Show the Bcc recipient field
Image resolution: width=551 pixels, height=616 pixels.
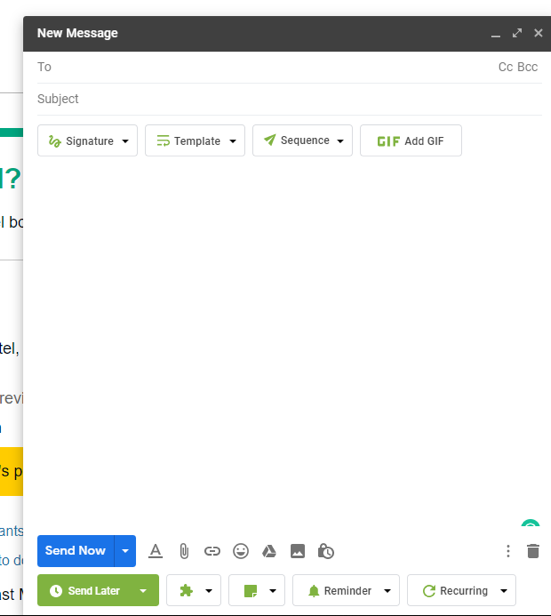click(x=527, y=67)
